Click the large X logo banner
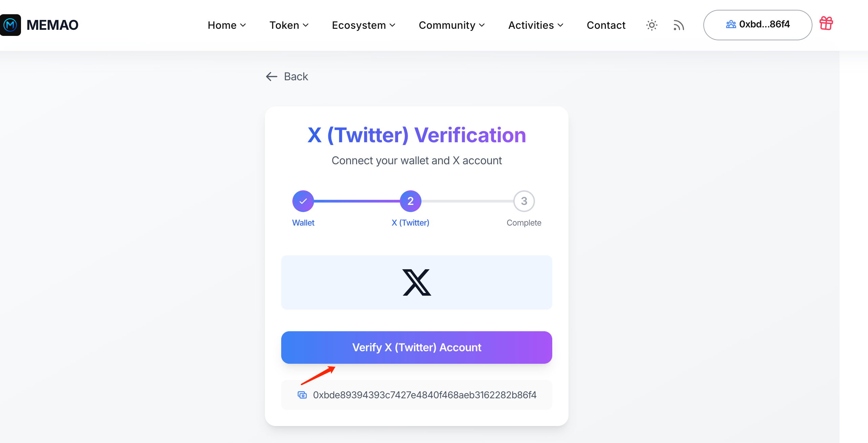This screenshot has width=868, height=443. (416, 282)
